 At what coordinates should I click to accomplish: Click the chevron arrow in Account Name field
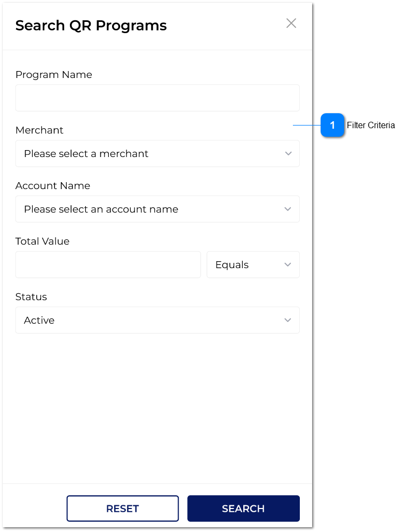(x=288, y=209)
